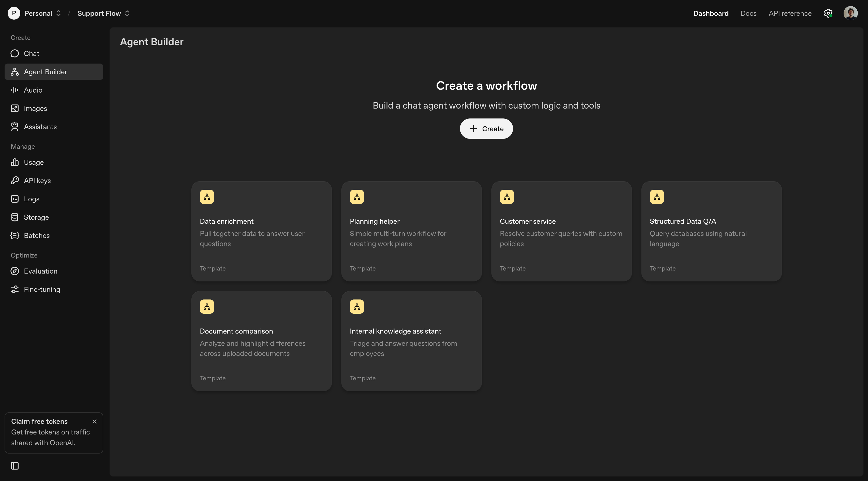Viewport: 868px width, 481px height.
Task: Open the Document comparison template card
Action: click(261, 341)
